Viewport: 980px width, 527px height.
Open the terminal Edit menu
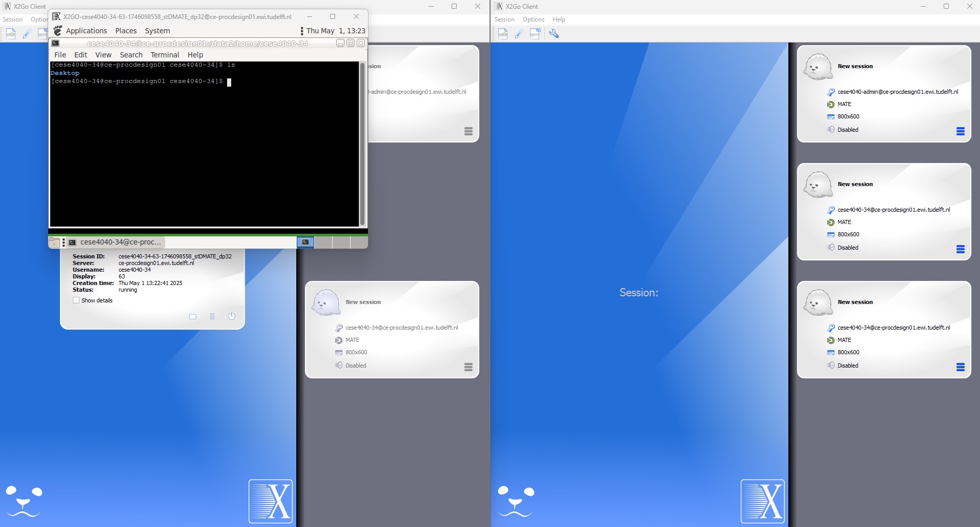[x=80, y=55]
